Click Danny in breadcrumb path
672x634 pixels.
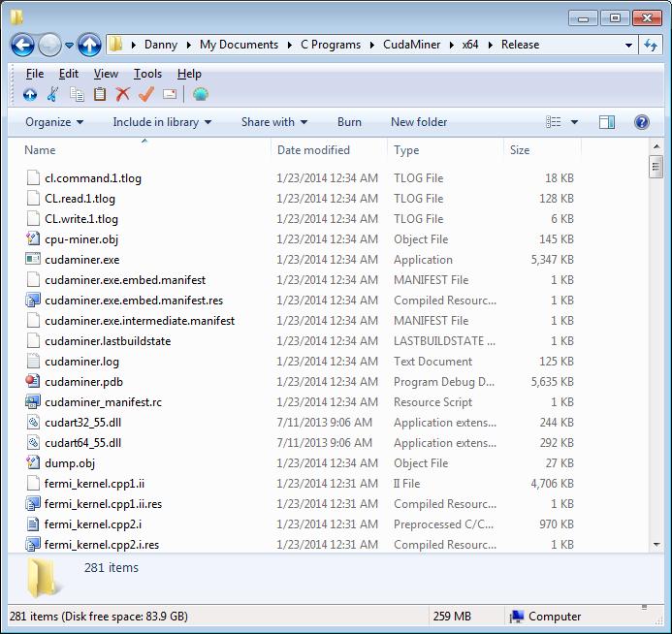[x=161, y=45]
